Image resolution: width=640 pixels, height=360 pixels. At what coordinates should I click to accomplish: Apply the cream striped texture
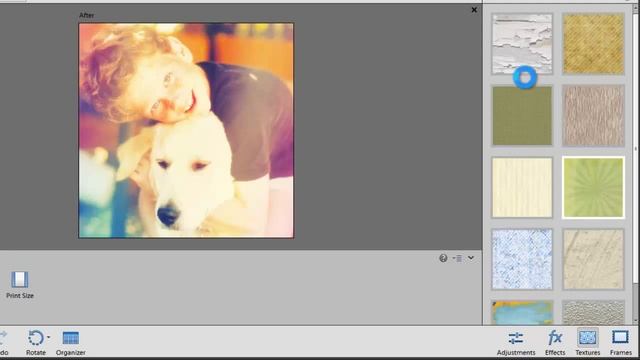click(522, 187)
